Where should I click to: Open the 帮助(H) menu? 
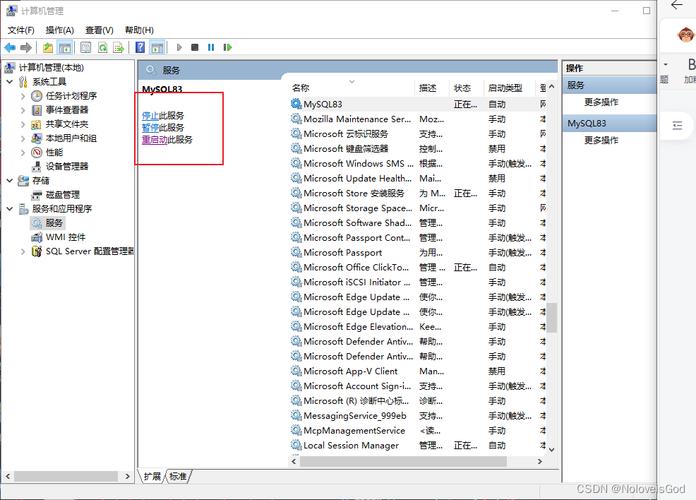[x=139, y=30]
